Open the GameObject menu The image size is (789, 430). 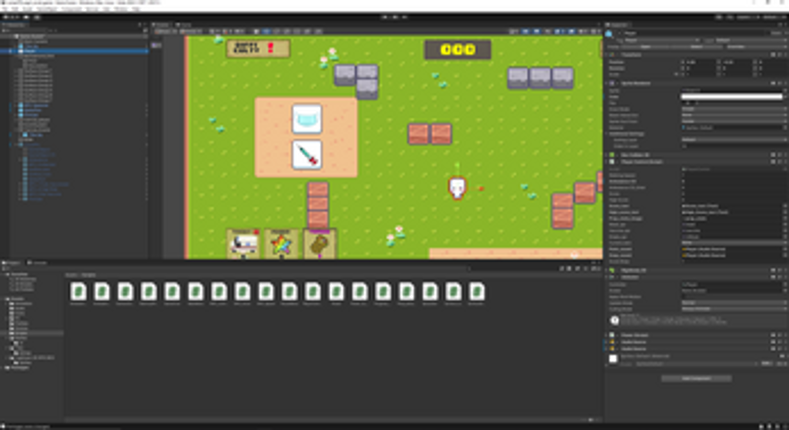[47, 9]
